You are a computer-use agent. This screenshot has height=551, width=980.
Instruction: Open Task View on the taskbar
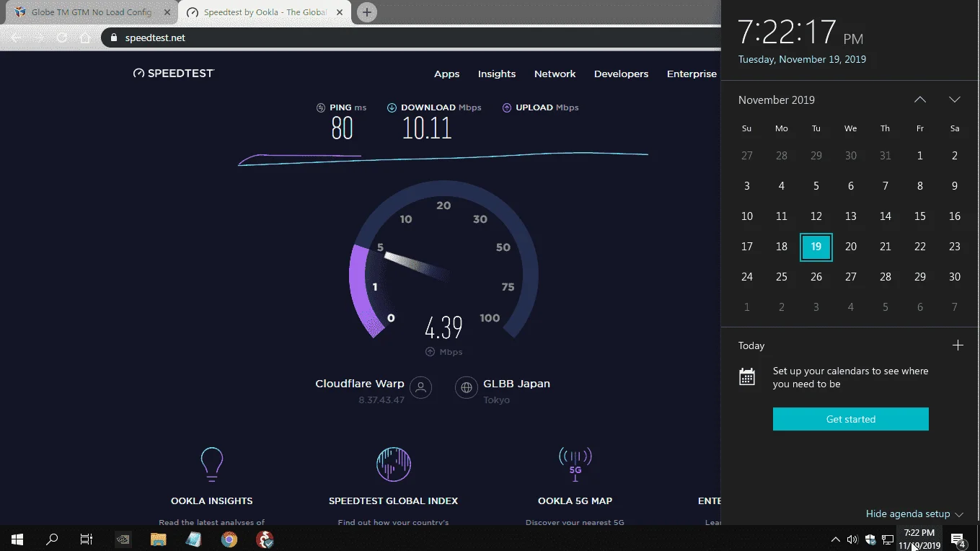click(87, 539)
